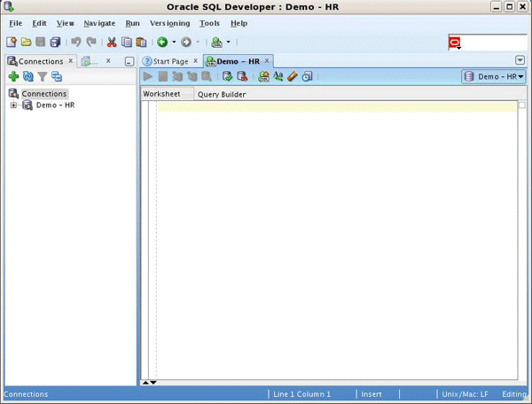Rollback changes with red database icon

click(242, 76)
